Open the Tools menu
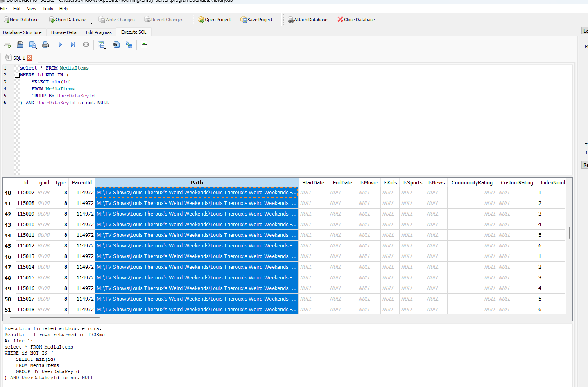Screen dimensions: 588x387 click(x=47, y=9)
